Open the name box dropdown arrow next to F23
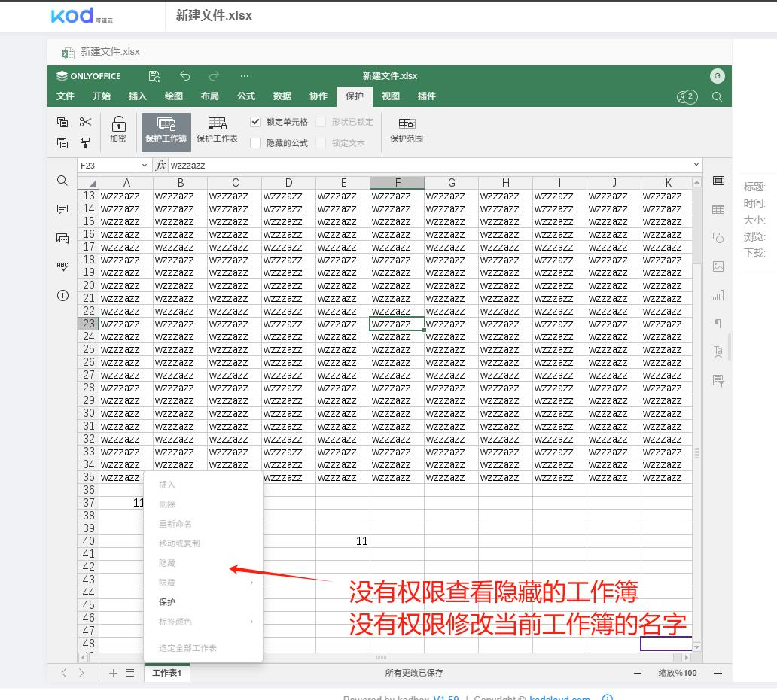The height and width of the screenshot is (700, 777). 145,166
